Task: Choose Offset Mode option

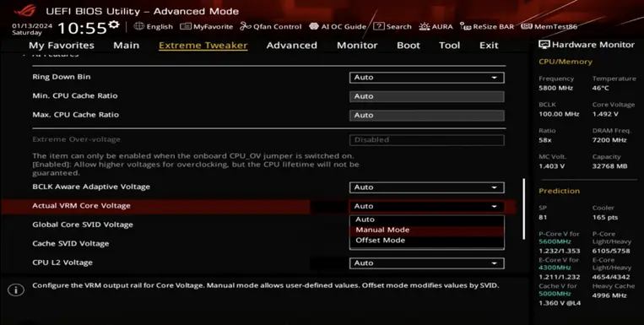Action: (427, 241)
